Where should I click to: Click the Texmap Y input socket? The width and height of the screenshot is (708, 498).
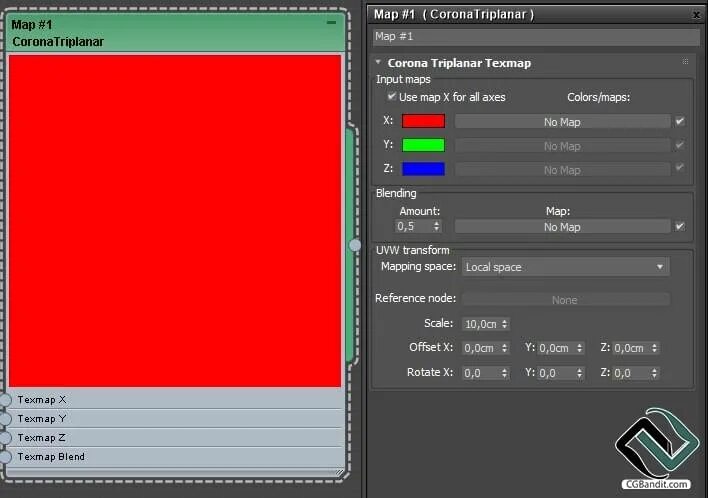click(x=5, y=419)
